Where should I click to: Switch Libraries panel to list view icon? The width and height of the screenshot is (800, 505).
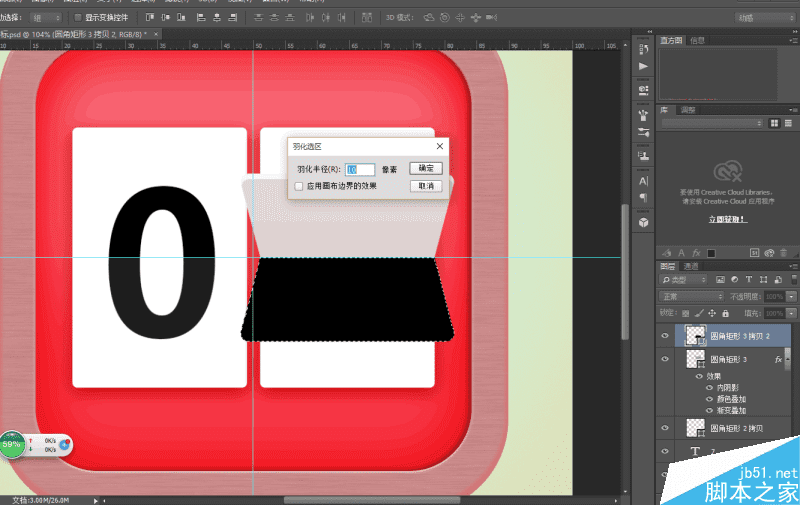coord(786,123)
